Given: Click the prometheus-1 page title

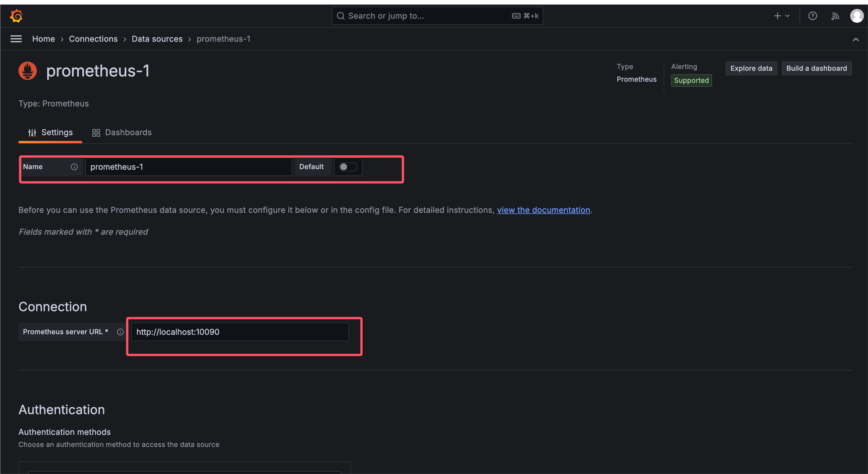Looking at the screenshot, I should (98, 71).
